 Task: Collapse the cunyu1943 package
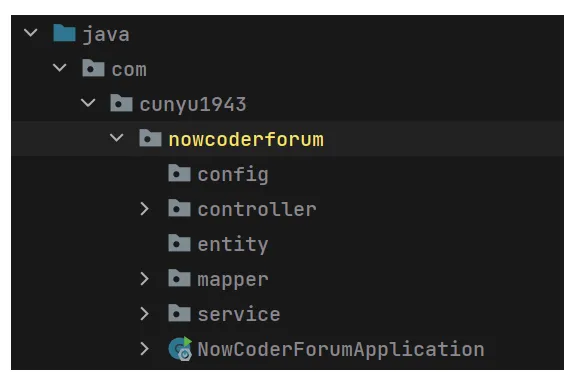(x=88, y=103)
